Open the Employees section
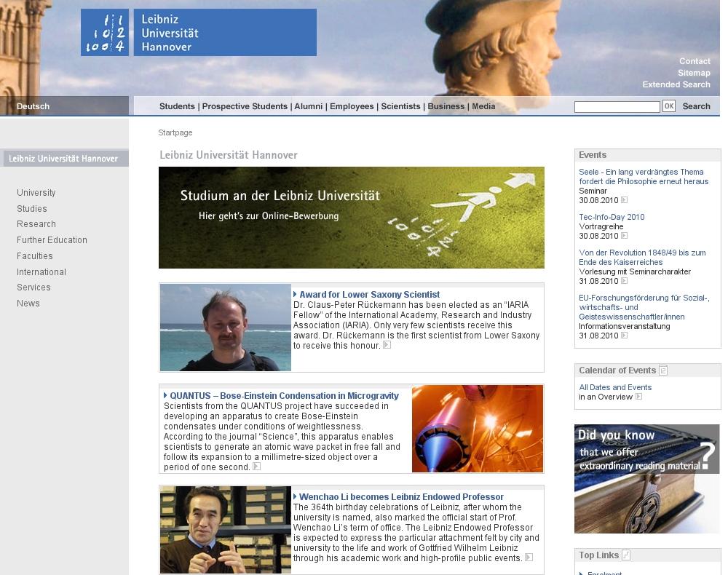This screenshot has height=575, width=728. [x=352, y=106]
